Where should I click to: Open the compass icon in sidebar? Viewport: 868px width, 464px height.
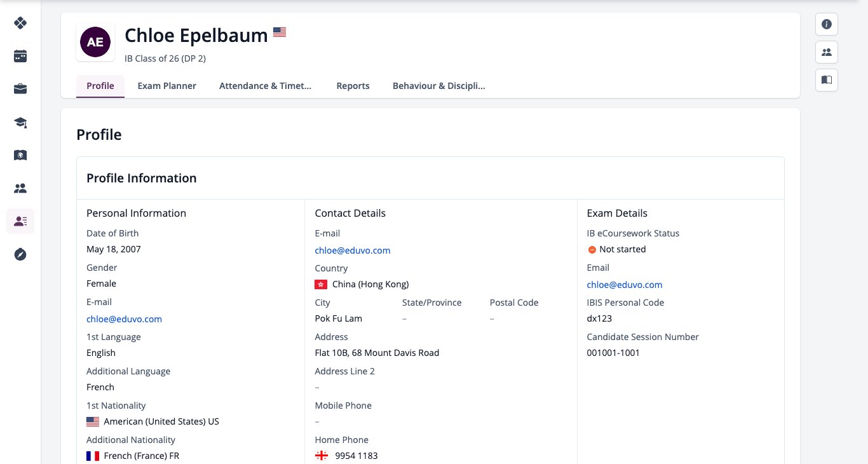coord(20,254)
